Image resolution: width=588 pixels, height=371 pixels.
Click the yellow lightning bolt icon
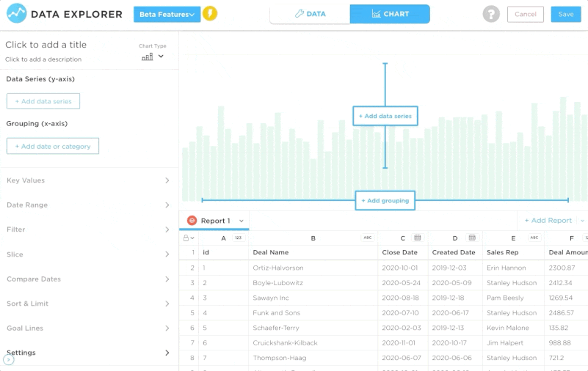tap(210, 14)
